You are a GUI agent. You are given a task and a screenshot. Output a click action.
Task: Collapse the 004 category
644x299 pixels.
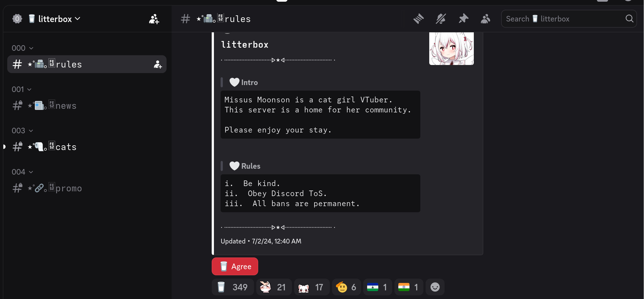coord(23,172)
